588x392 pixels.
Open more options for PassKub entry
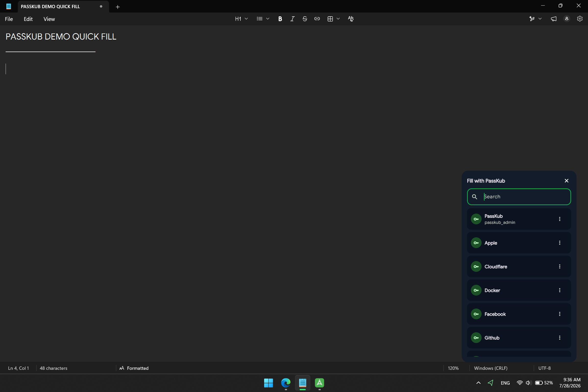click(x=560, y=219)
